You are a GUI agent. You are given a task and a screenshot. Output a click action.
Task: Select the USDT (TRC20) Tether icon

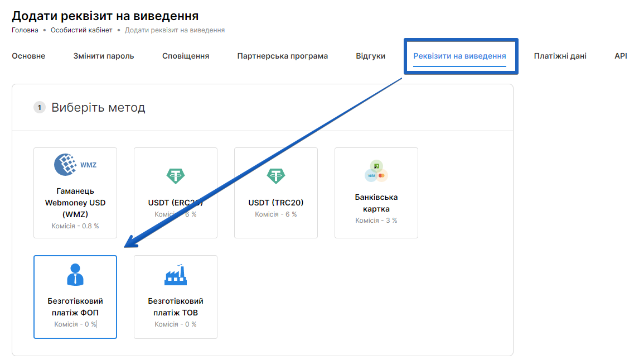(276, 176)
